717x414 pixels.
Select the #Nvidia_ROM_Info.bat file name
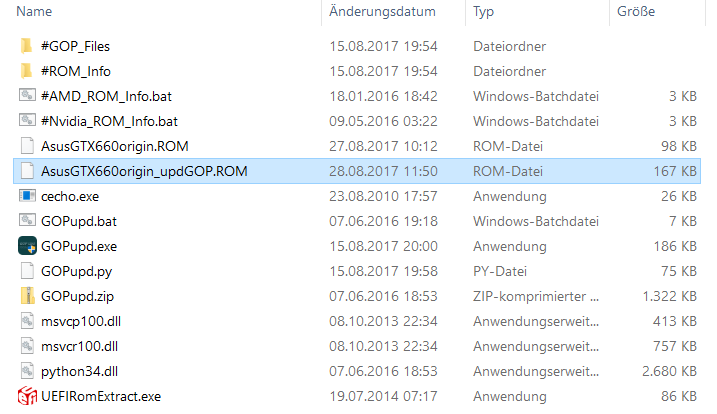[x=110, y=121]
